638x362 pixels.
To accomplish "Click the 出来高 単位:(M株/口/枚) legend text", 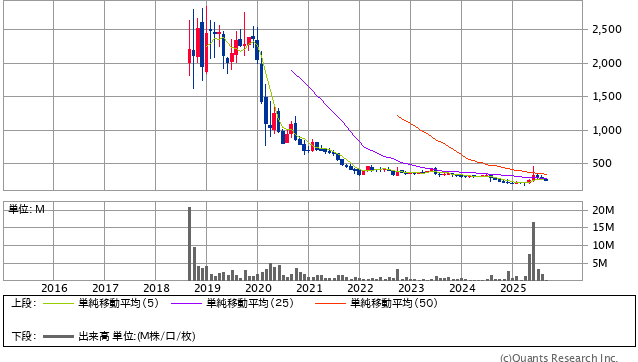I will tap(137, 336).
